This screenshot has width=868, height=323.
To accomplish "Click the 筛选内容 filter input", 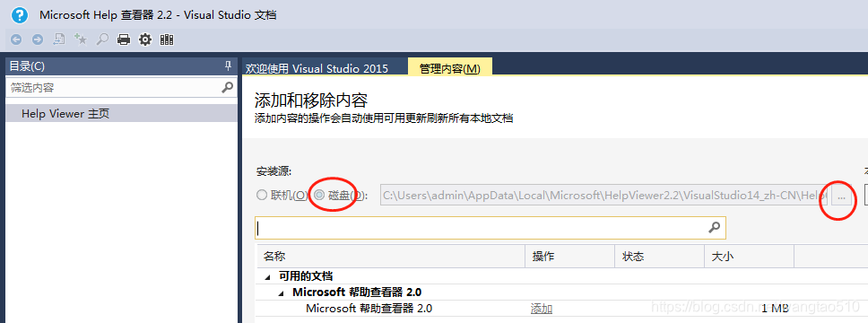I will pyautogui.click(x=114, y=88).
